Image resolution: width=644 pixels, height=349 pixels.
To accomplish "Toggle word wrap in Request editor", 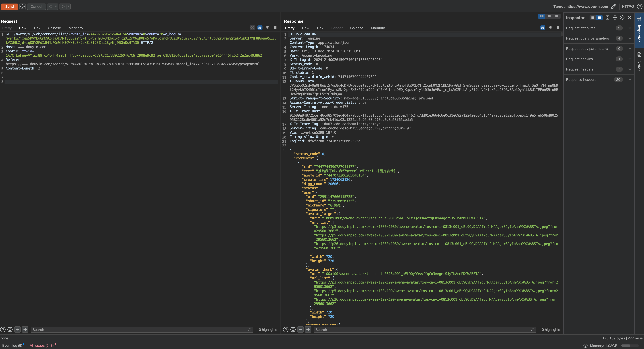I will [x=260, y=27].
